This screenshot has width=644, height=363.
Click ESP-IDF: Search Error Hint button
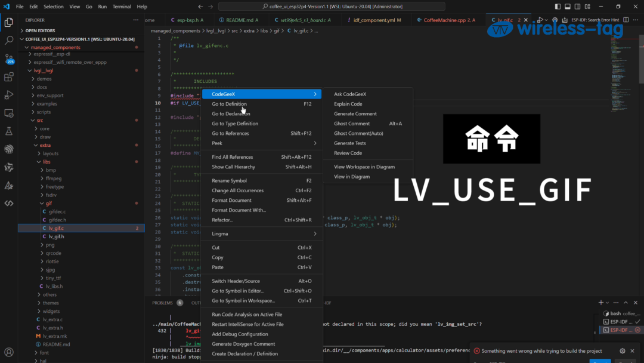tap(595, 20)
